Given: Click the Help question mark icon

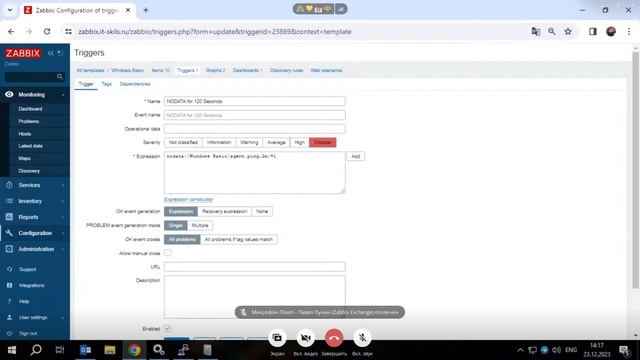Looking at the screenshot, I should click(9, 301).
